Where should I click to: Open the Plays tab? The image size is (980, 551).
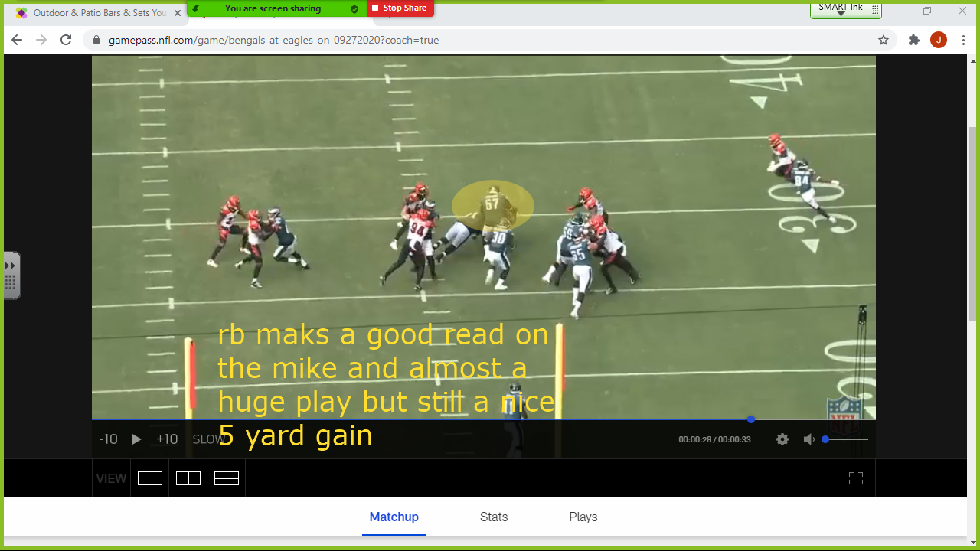click(583, 517)
